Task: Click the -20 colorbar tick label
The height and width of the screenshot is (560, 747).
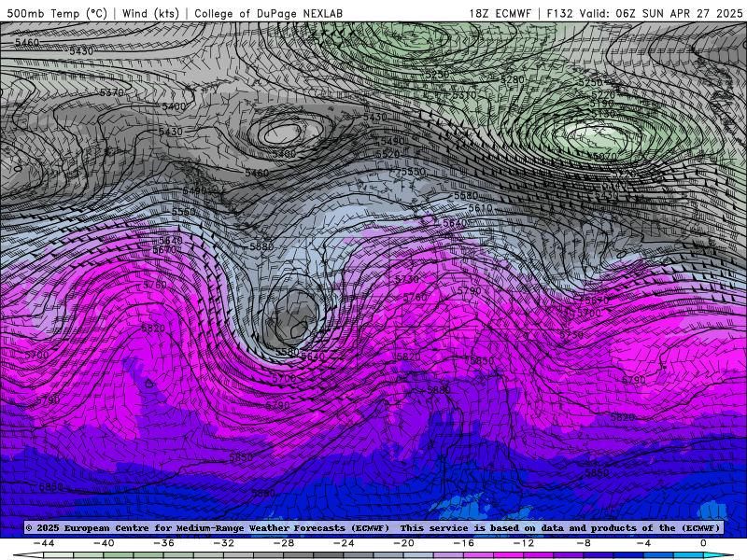Action: [403, 543]
